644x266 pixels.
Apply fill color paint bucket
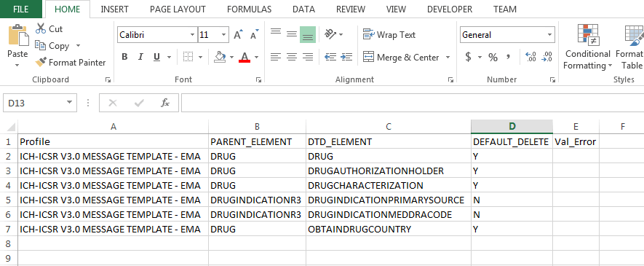click(220, 57)
